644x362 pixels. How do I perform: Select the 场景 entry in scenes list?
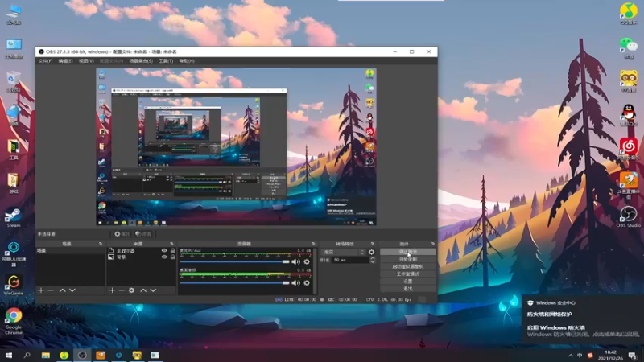tap(70, 250)
